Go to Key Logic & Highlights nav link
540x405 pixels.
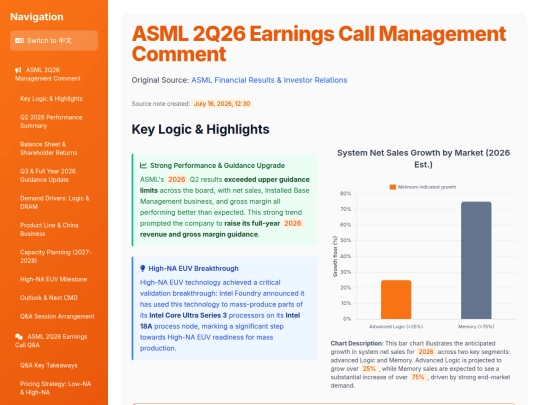coord(51,99)
